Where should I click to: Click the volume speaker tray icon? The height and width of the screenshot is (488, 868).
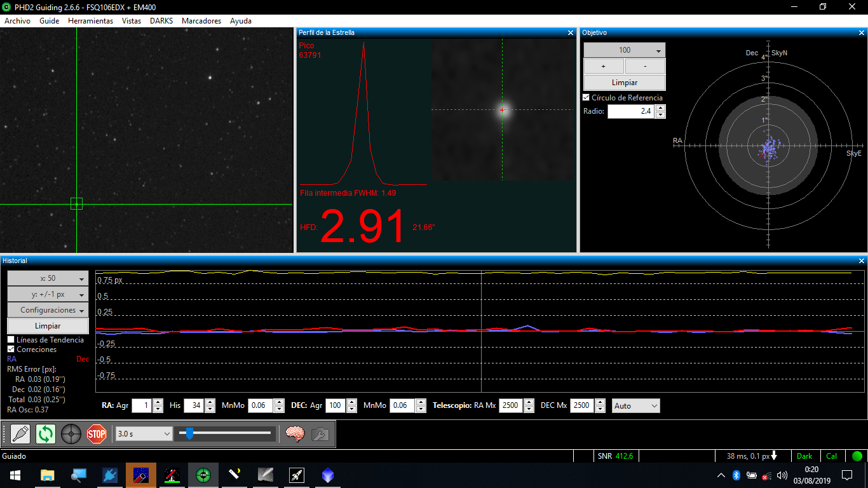click(782, 475)
